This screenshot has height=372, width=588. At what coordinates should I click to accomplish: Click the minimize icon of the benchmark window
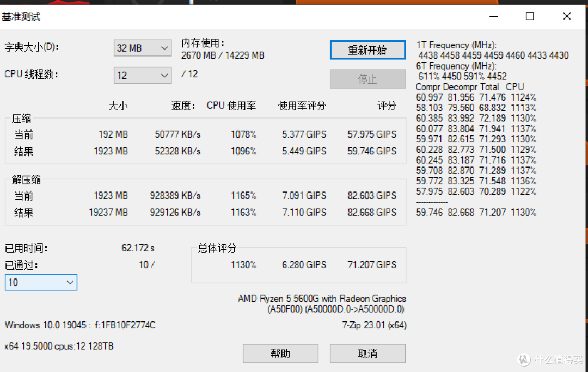(493, 16)
